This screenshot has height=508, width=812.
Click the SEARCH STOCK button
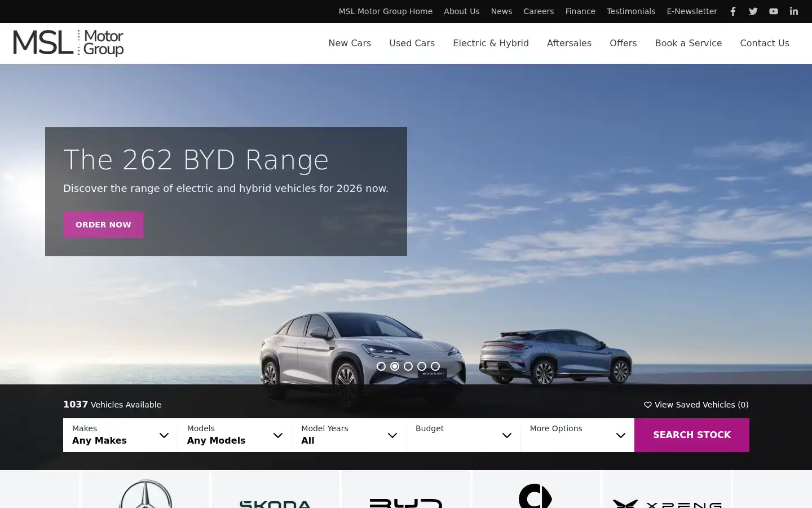tap(692, 435)
